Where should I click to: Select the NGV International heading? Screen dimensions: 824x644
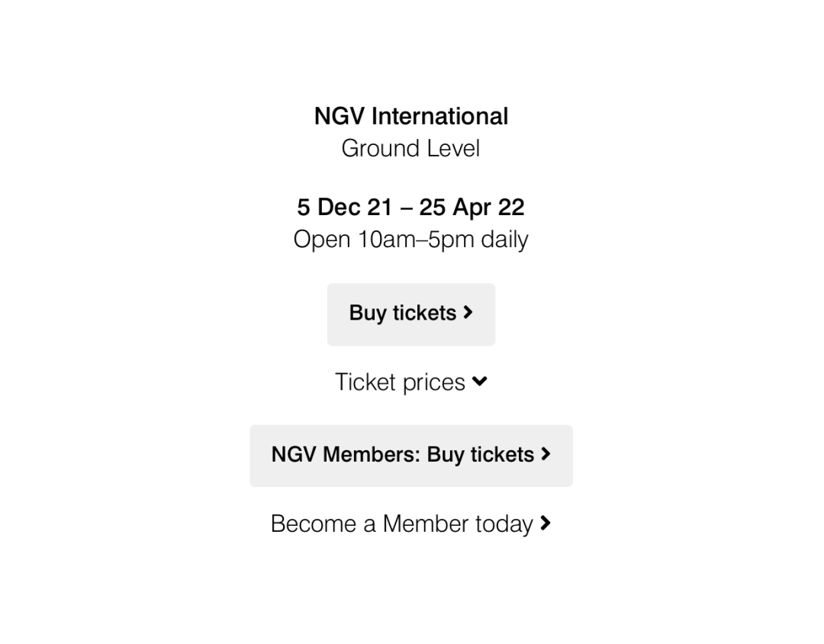(411, 116)
